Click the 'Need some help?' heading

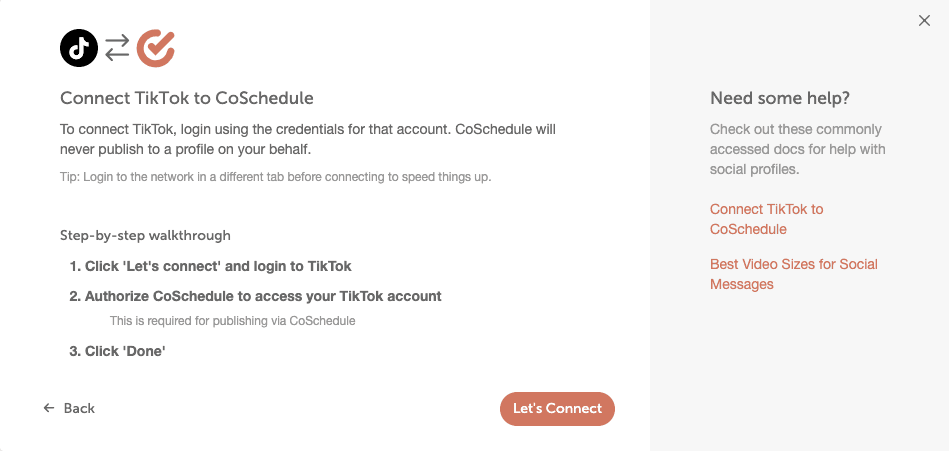click(780, 98)
